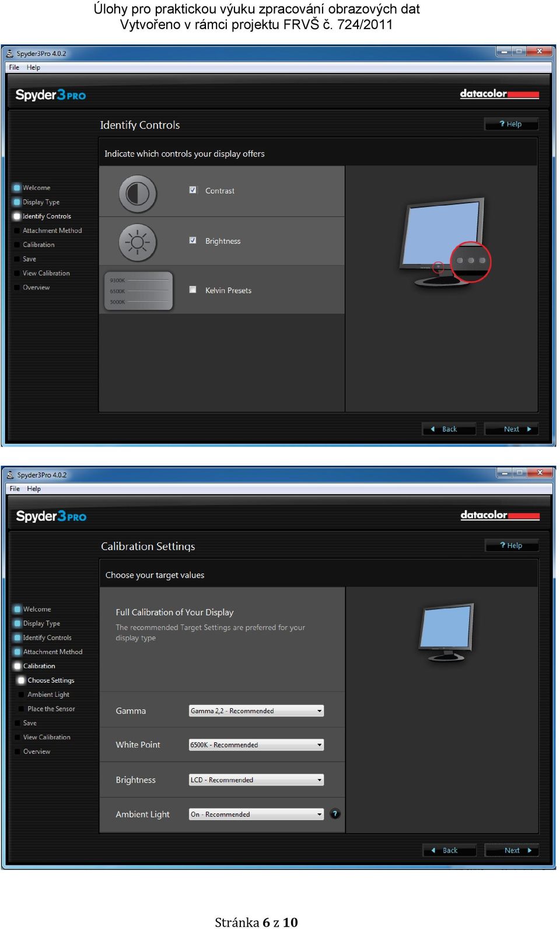This screenshot has height=929, width=560.
Task: Open File menu in Calibration Settings window
Action: point(15,489)
